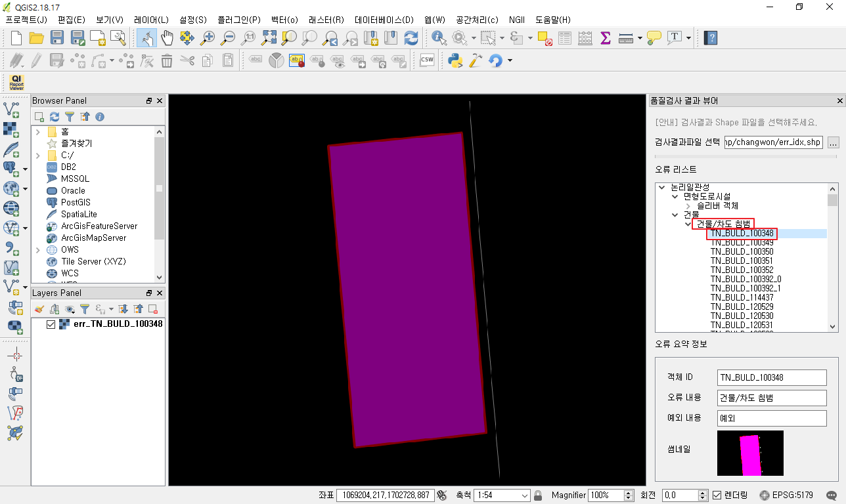Click the 썸네일 preview image
Viewport: 846px width, 504px height.
tap(750, 453)
